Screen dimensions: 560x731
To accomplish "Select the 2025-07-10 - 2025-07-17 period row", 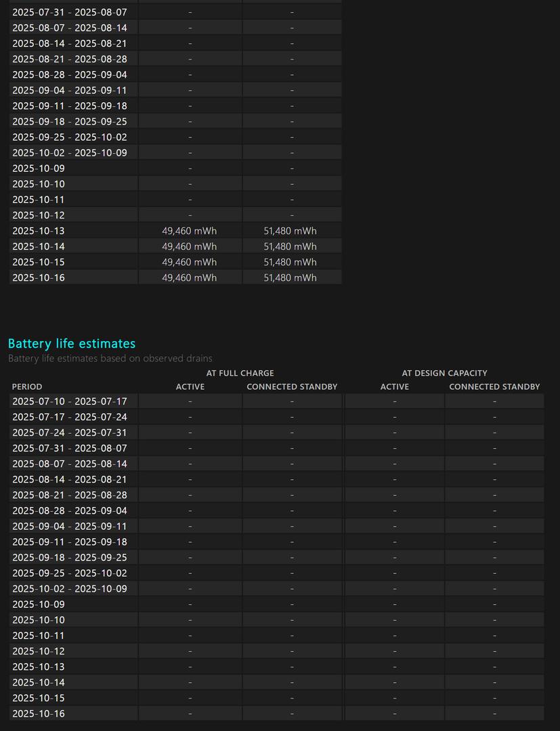I will 70,401.
